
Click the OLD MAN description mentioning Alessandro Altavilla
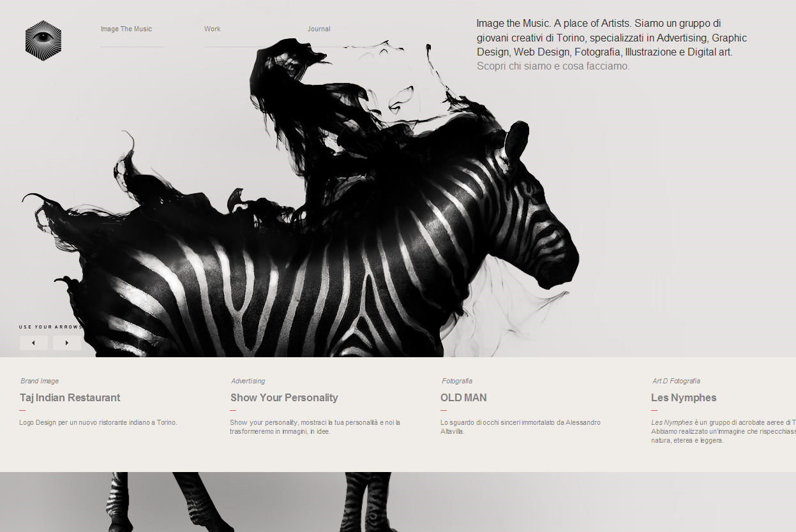(521, 427)
